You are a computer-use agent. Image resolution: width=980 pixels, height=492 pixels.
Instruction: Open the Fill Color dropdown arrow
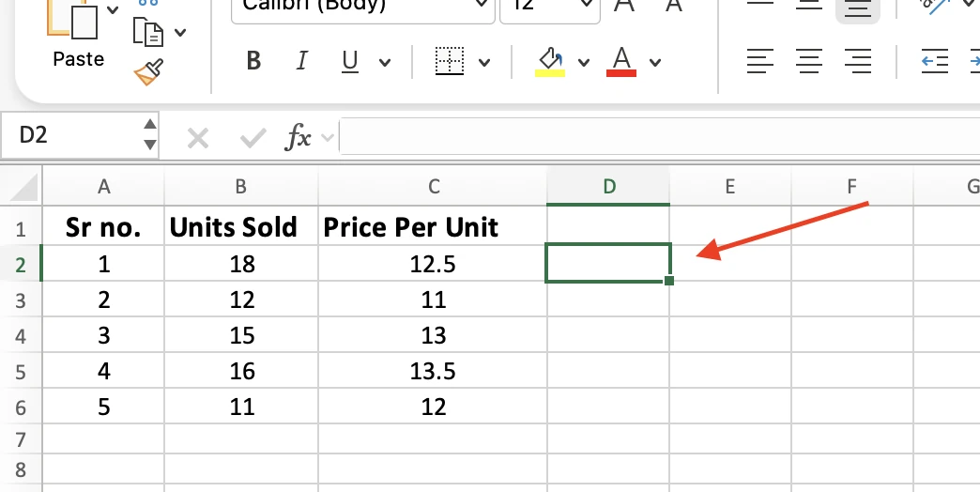[x=584, y=62]
